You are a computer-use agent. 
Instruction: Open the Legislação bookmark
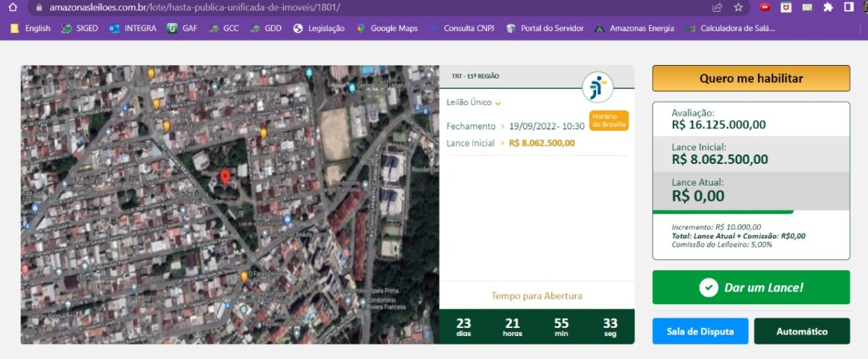point(319,28)
